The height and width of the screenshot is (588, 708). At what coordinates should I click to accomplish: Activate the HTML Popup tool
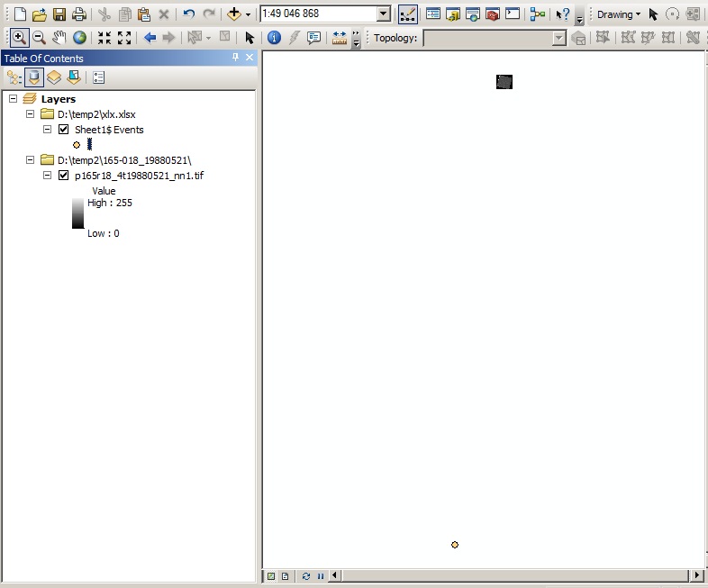pos(313,38)
